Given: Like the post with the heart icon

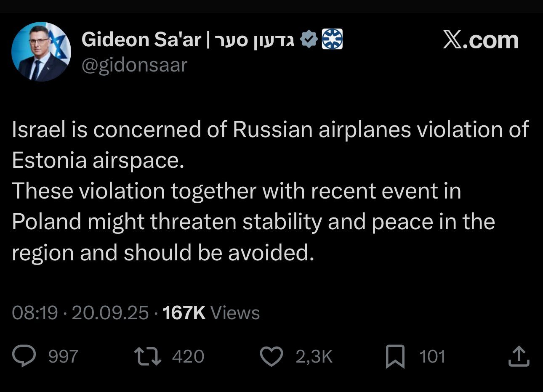Looking at the screenshot, I should [271, 356].
